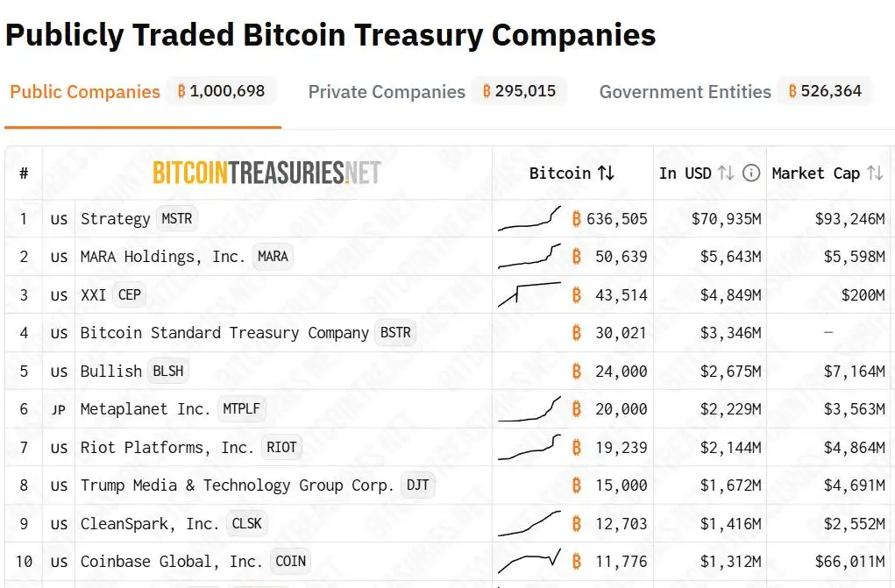The width and height of the screenshot is (895, 588).
Task: Click the Strategy company name
Action: pos(115,219)
